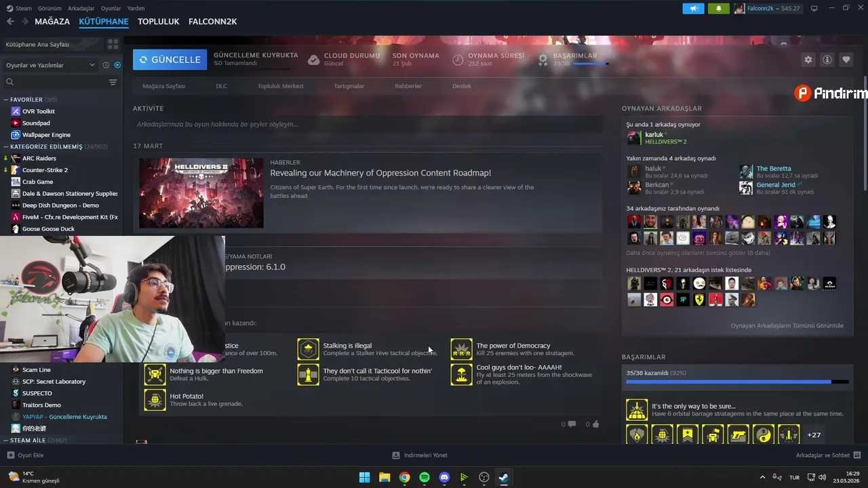The image size is (868, 488).
Task: Click Hot Potato! achievement icon
Action: (155, 400)
